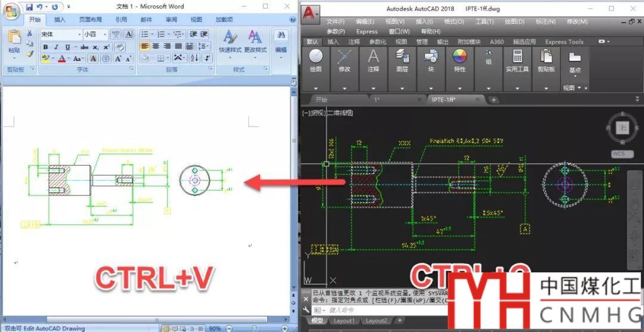The height and width of the screenshot is (332, 644).
Task: Cut selection with the scissors icon
Action: pyautogui.click(x=30, y=33)
